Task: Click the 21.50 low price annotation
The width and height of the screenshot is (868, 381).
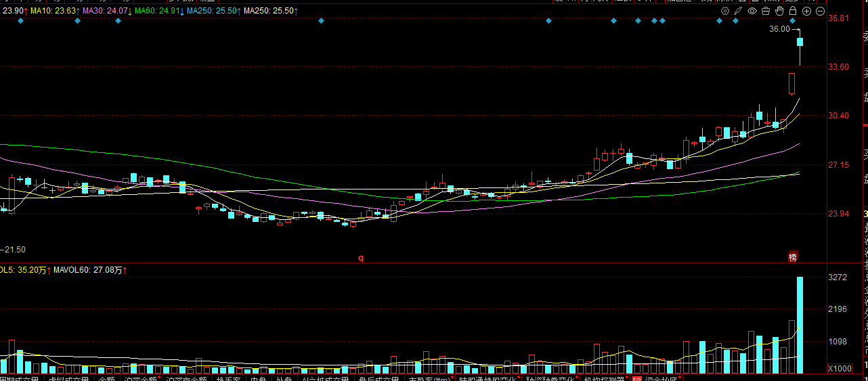Action: click(15, 250)
